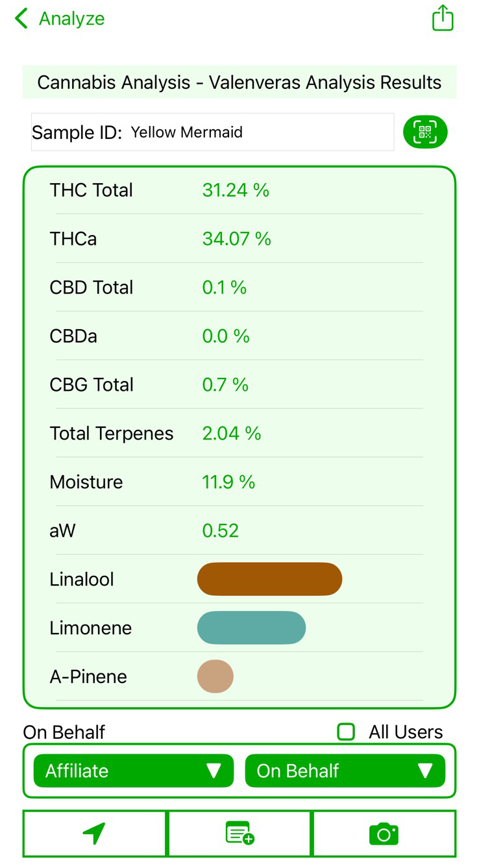
Task: Tap the Cannabis Analysis results header
Action: [x=239, y=82]
